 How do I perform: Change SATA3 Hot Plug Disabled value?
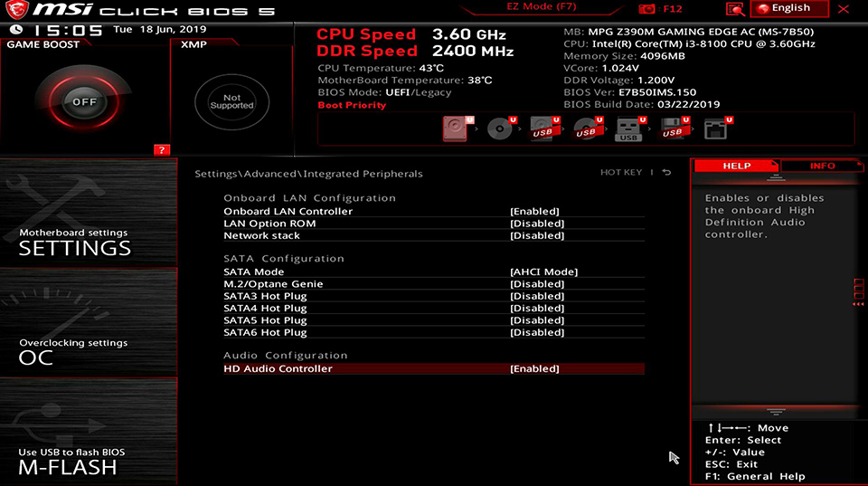click(x=537, y=296)
